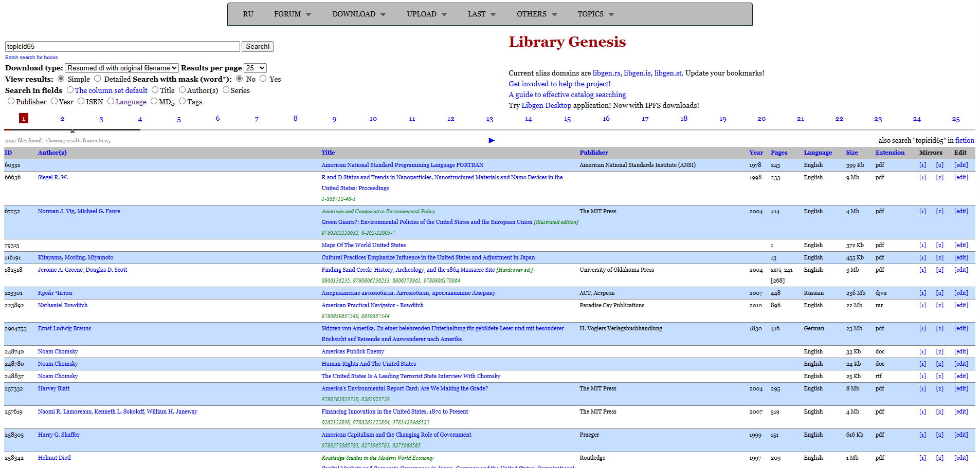Choose the ISBN search field option
This screenshot has height=468, width=980.
pyautogui.click(x=81, y=101)
